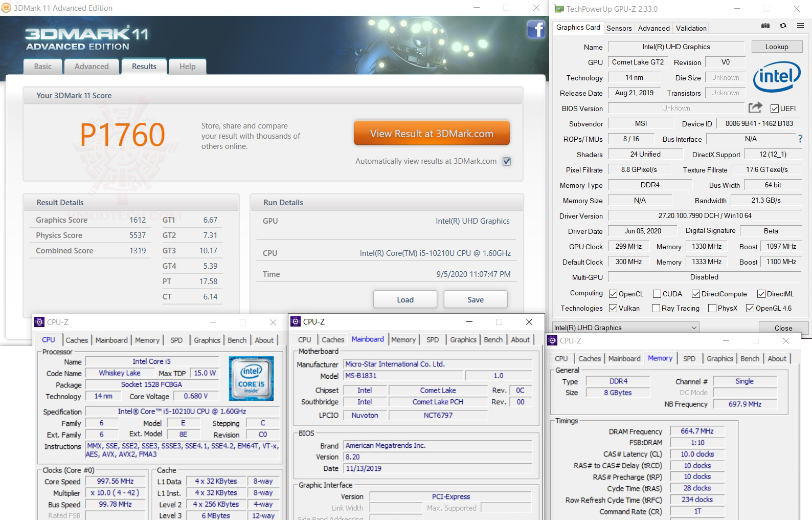Click the CPU-Z Memory window title icon
This screenshot has width=812, height=520.
tap(552, 340)
